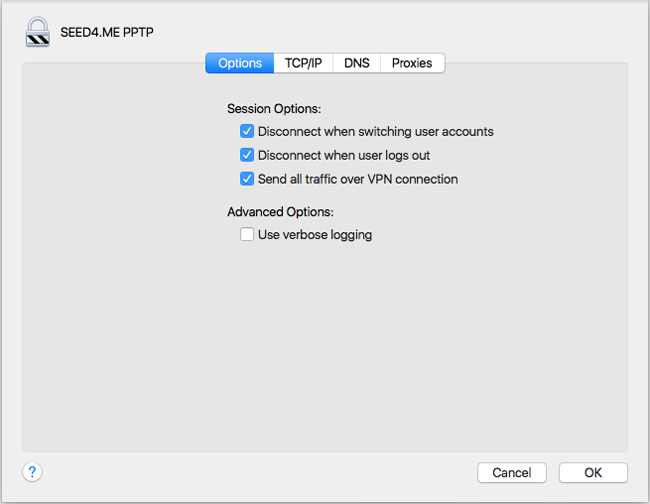
Task: Click the "Disconnect when user logs out" label
Action: pyautogui.click(x=344, y=155)
